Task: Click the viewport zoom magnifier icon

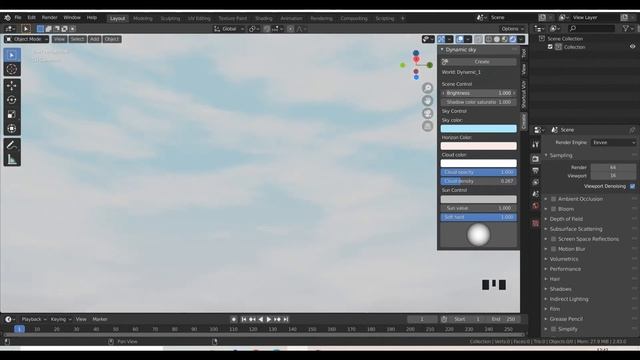Action: pos(427,88)
